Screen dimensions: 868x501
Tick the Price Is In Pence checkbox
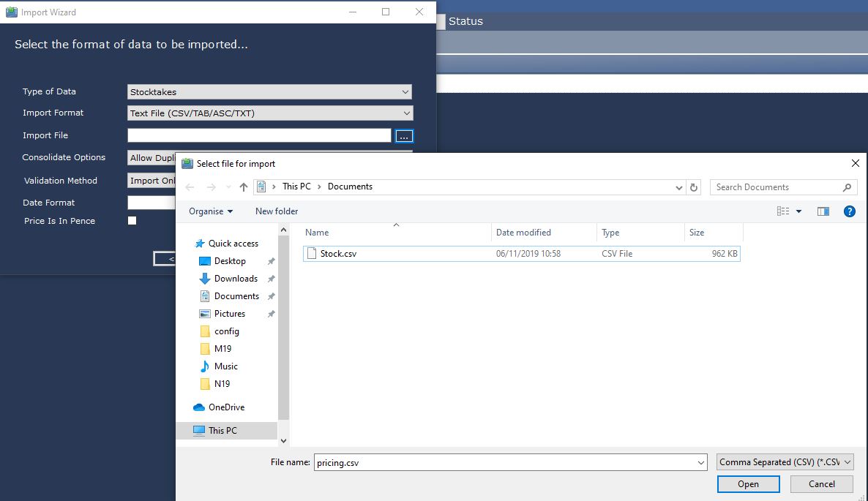coord(132,221)
